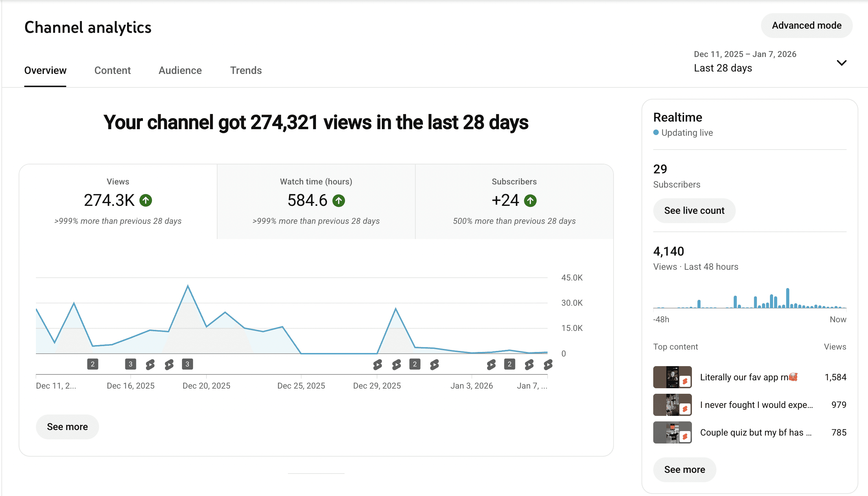This screenshot has width=868, height=496.
Task: Open the Audience tab
Action: coord(180,70)
